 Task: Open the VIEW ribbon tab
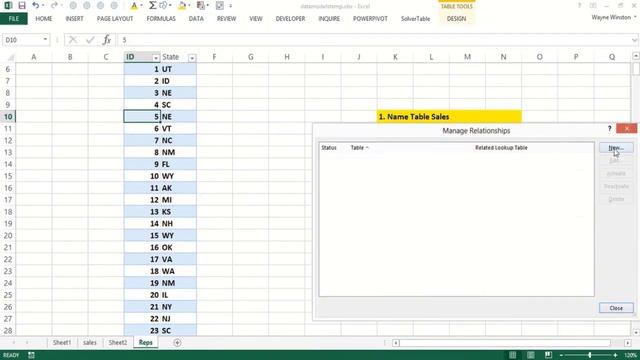tap(256, 19)
